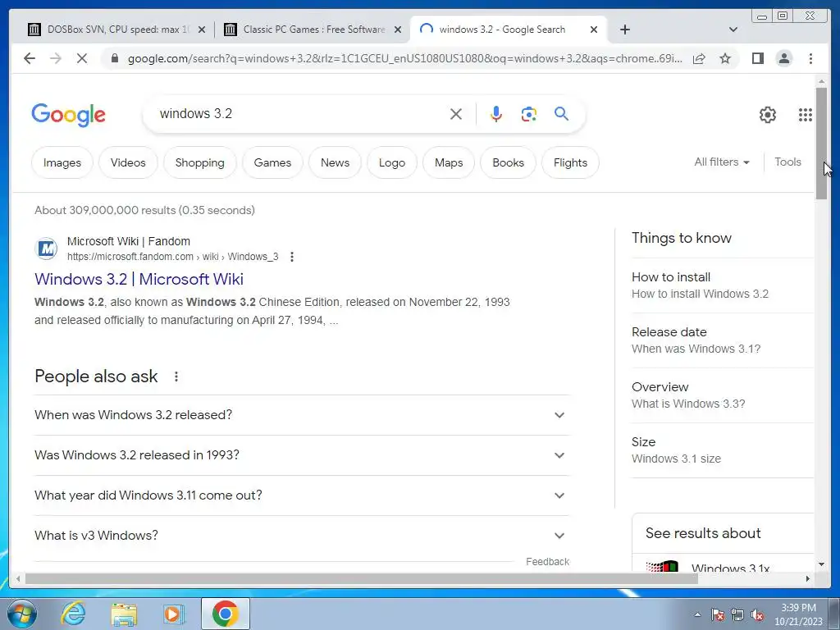Go back with the browser back arrow

pyautogui.click(x=30, y=58)
